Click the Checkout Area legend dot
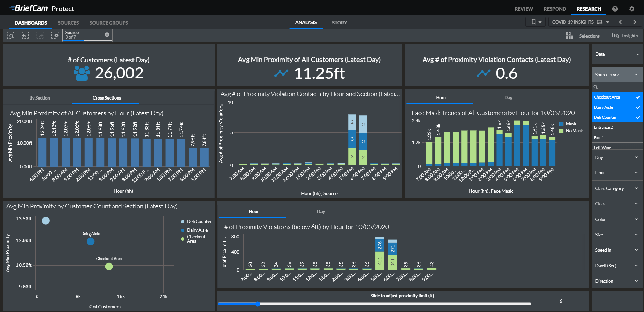This screenshot has width=644, height=312. (183, 239)
